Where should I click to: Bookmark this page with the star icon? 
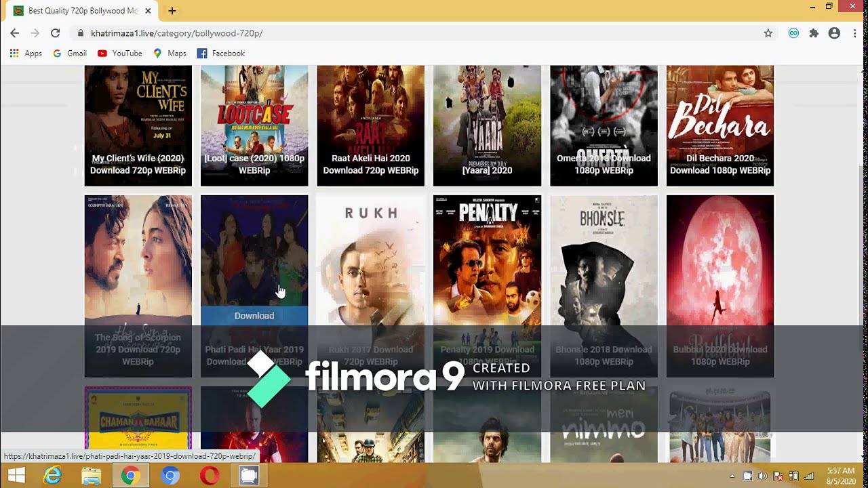coord(768,33)
